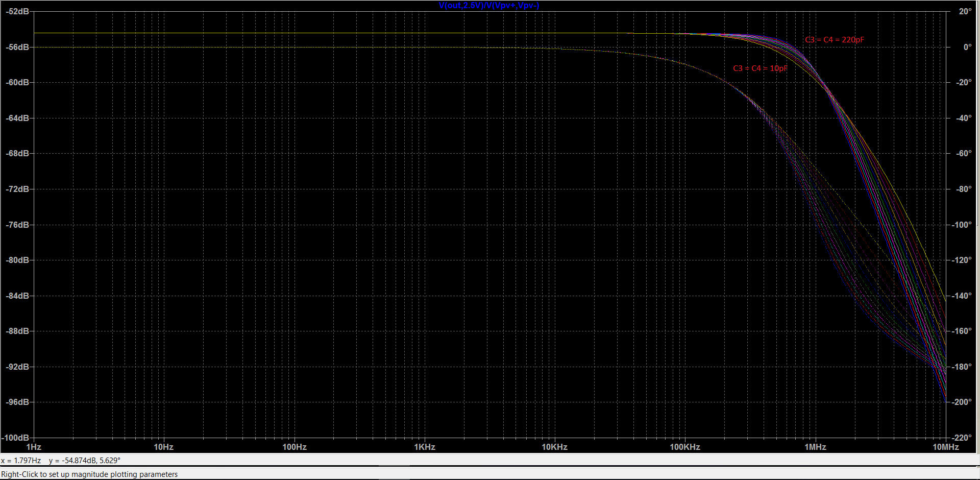The width and height of the screenshot is (980, 480).
Task: Click the 1Hz frequency axis label
Action: point(34,447)
